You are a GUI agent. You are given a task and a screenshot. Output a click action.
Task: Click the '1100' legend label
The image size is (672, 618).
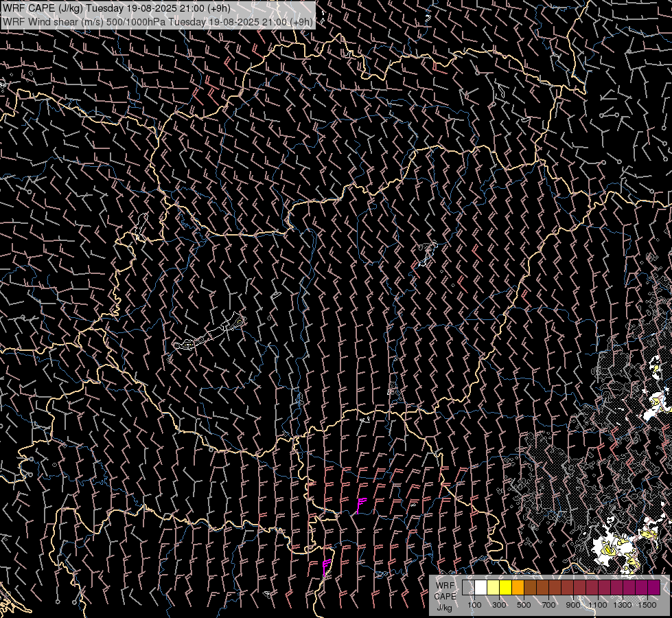point(598,605)
